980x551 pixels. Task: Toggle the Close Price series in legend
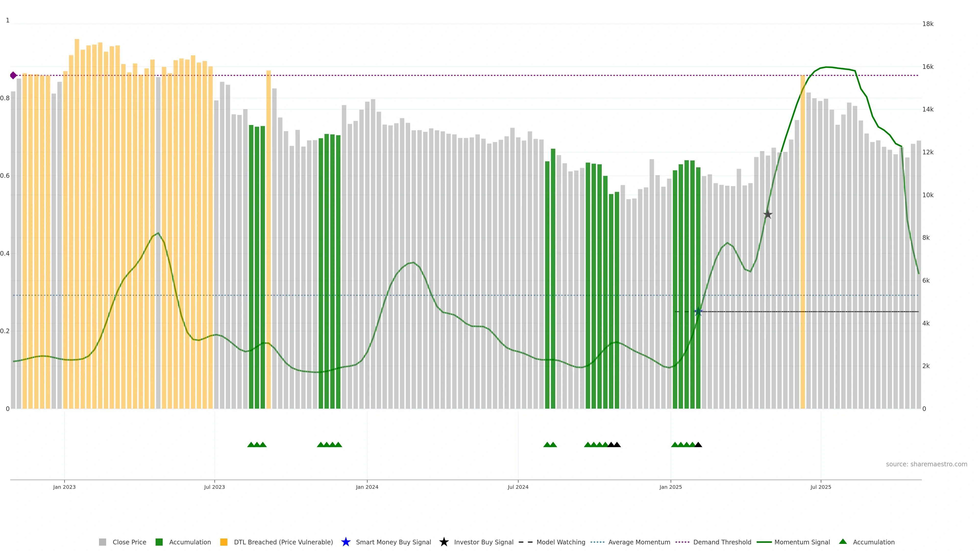[129, 542]
